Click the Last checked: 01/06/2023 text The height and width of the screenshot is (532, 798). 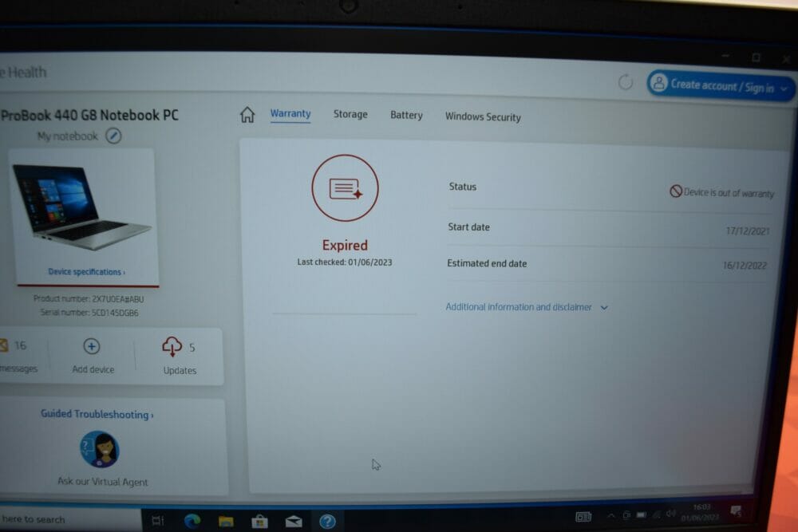coord(345,262)
